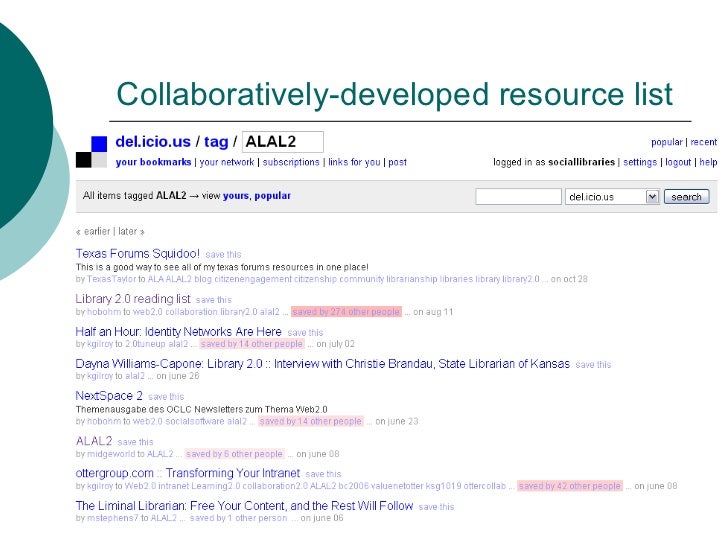This screenshot has height=546, width=728.
Task: Save this for Library 2.0 reading list
Action: tap(214, 300)
